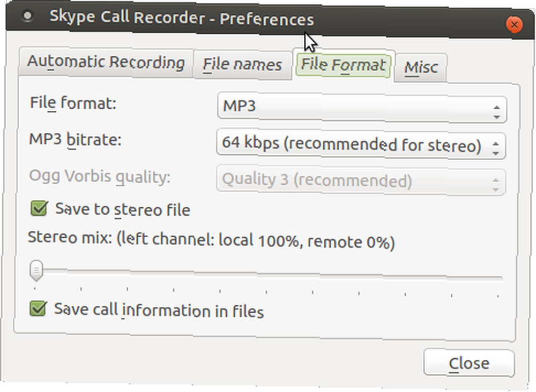Select the File Format tab
The image size is (536, 392).
[x=343, y=65]
